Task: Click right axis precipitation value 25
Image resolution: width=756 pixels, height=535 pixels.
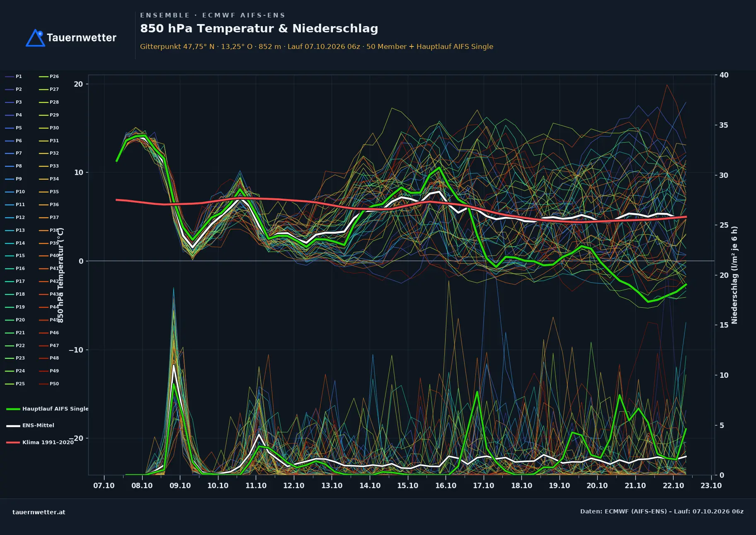Action: [724, 225]
